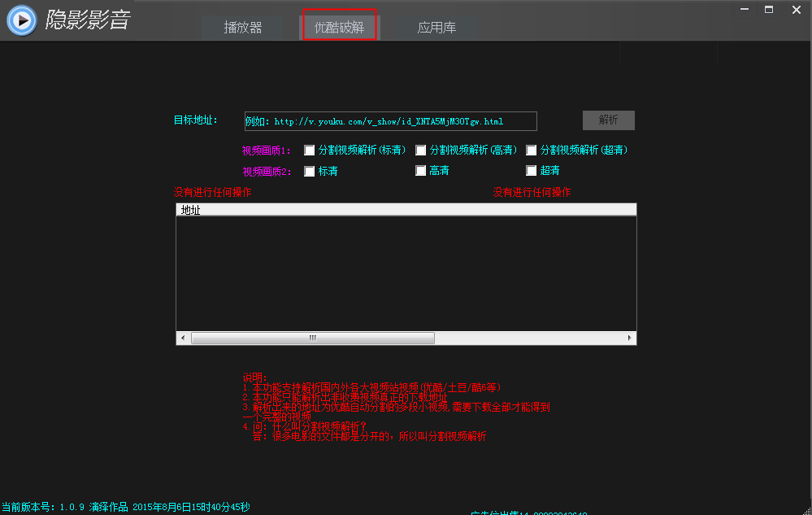This screenshot has width=812, height=515.
Task: Click the 解析 button
Action: [609, 120]
